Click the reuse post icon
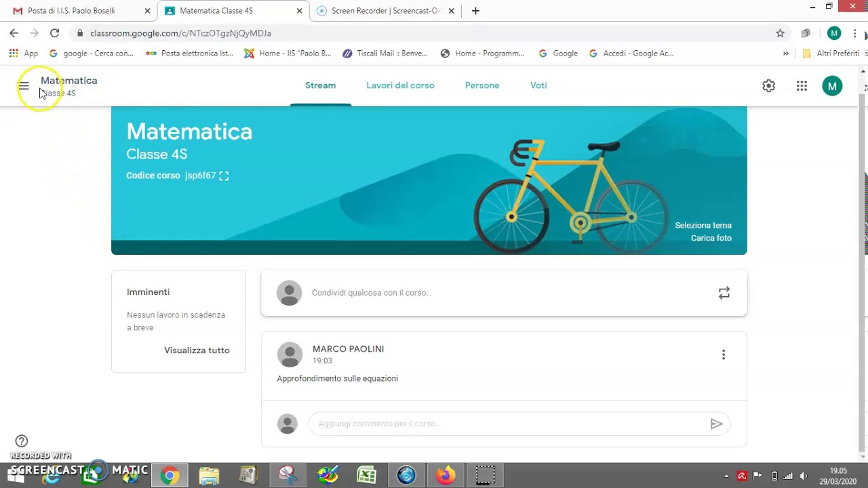868x488 pixels. coord(724,293)
